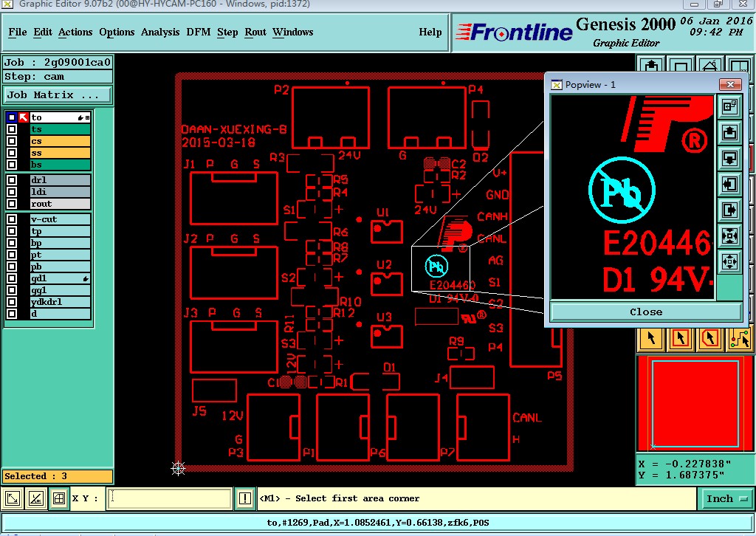Click Popview pan down arrow icon
Viewport: 756px width, 536px height.
tap(729, 158)
